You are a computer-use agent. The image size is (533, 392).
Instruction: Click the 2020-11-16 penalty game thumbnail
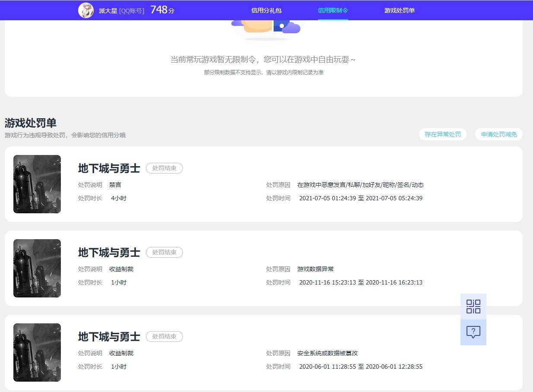(x=37, y=268)
